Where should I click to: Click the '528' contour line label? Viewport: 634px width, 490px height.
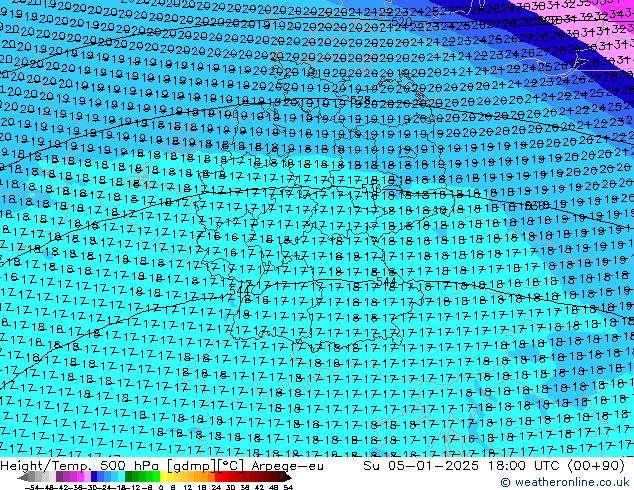[x=361, y=99]
